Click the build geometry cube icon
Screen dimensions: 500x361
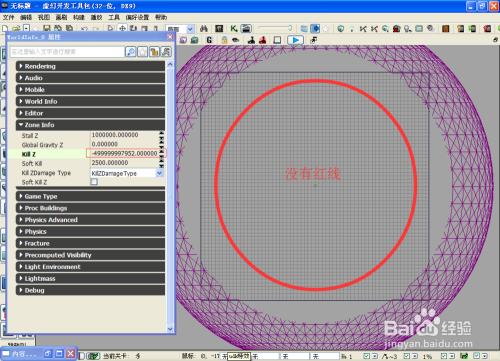pos(340,29)
